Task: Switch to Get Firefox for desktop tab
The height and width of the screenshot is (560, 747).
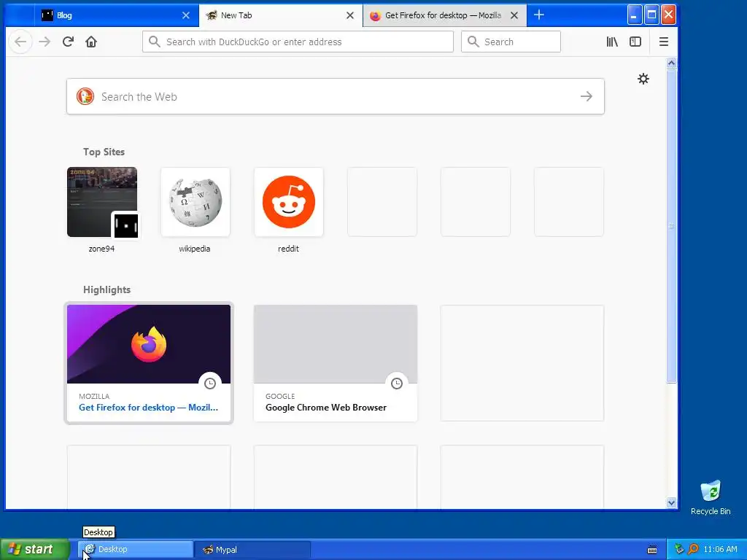Action: click(444, 15)
